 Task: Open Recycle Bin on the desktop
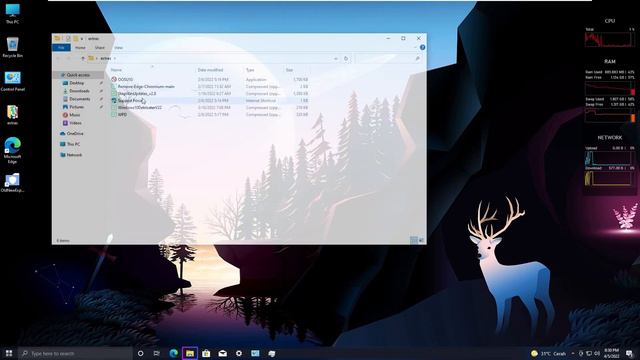click(x=12, y=47)
